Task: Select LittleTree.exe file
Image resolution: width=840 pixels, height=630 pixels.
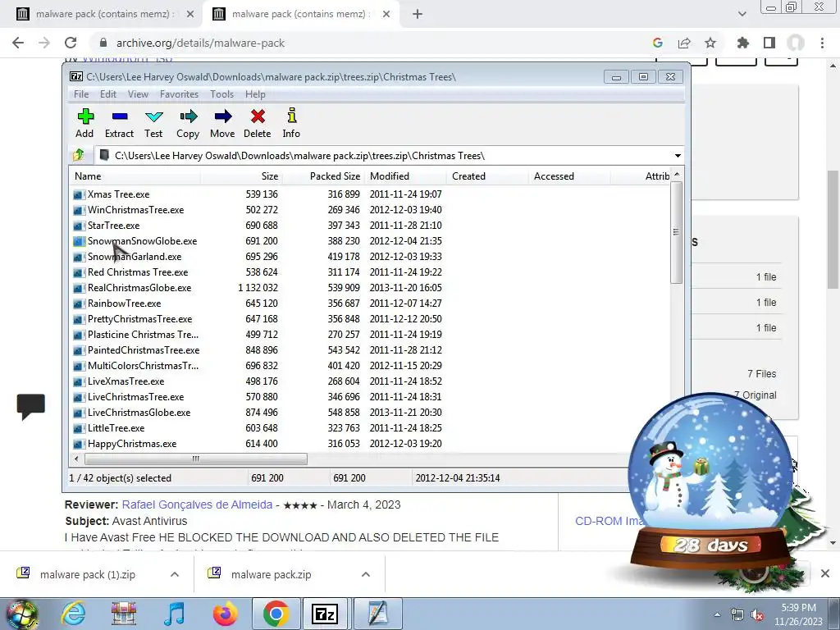Action: pos(116,428)
